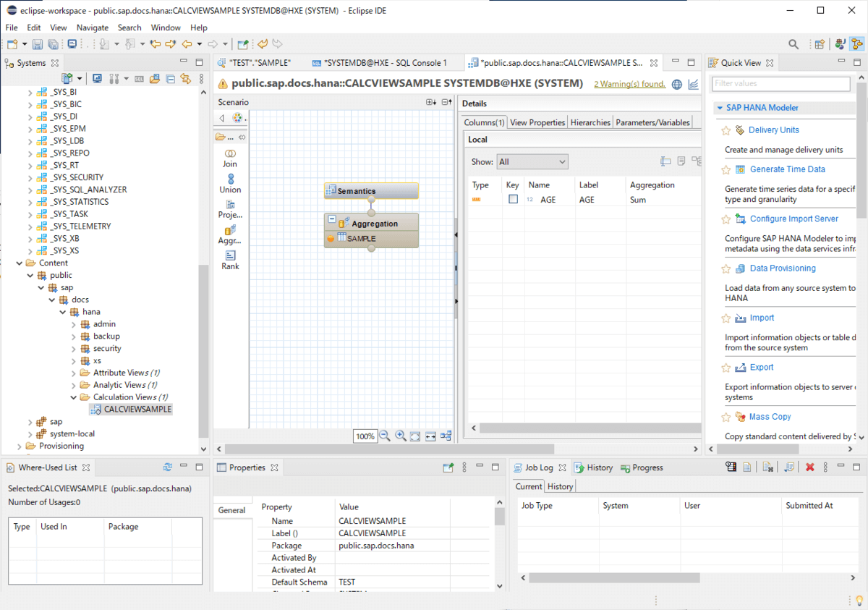Collapse the SAP HANA Modeler section
This screenshot has width=868, height=610.
pyautogui.click(x=720, y=108)
